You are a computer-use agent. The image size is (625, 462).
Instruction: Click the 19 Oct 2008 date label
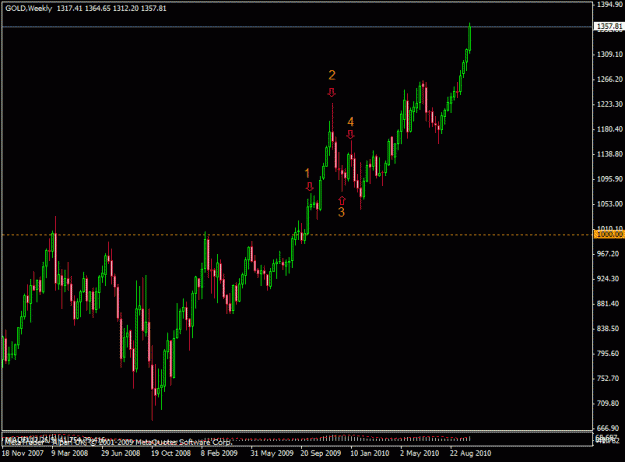click(x=171, y=453)
